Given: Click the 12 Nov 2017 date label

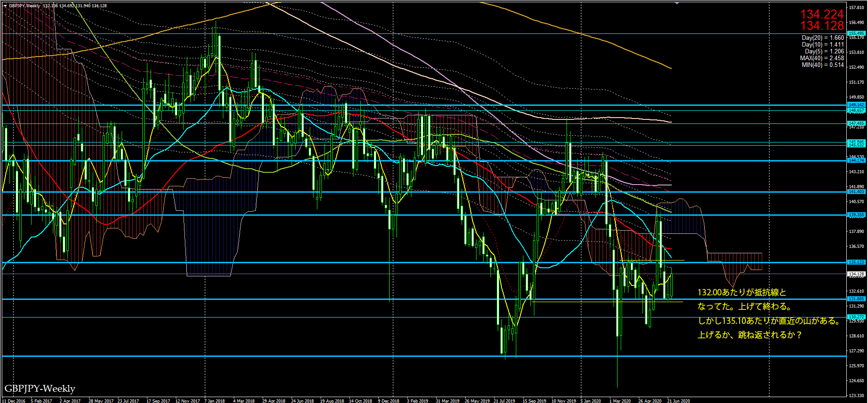Looking at the screenshot, I should click(188, 401).
